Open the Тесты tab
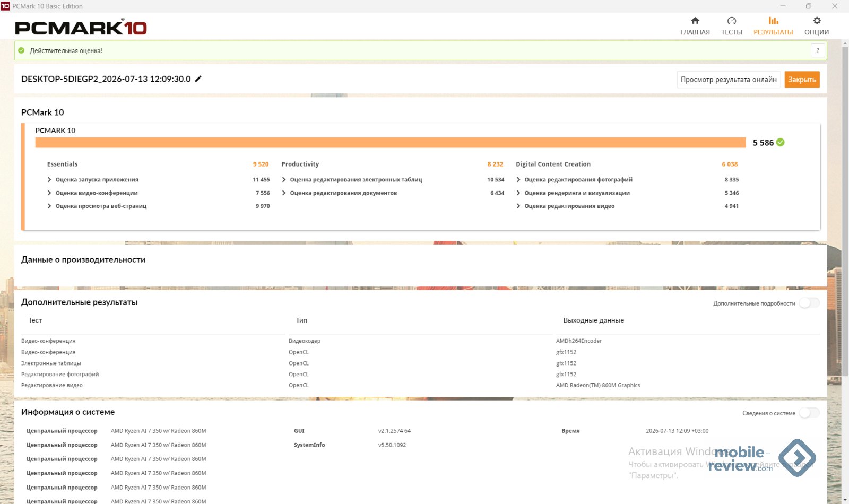The height and width of the screenshot is (504, 849). [x=731, y=26]
